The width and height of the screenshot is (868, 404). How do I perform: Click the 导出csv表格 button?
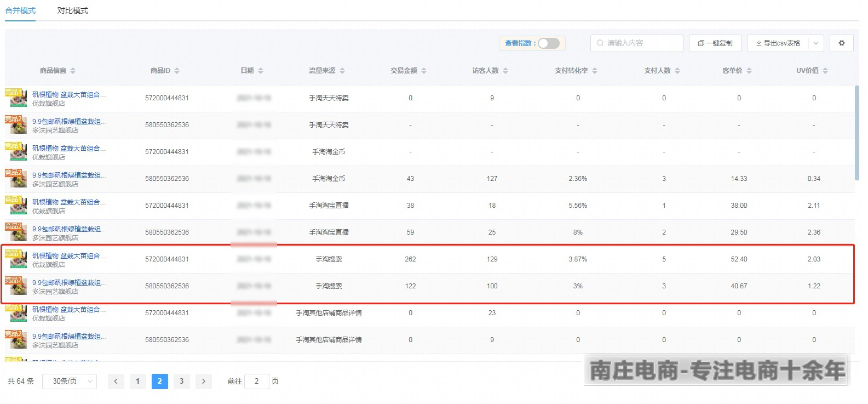[x=778, y=43]
